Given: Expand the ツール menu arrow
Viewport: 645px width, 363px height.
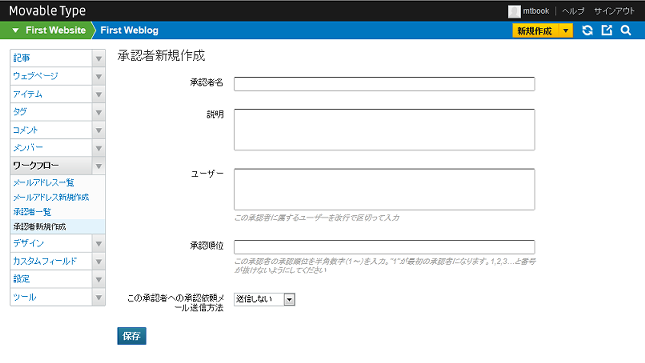Looking at the screenshot, I should click(x=99, y=297).
